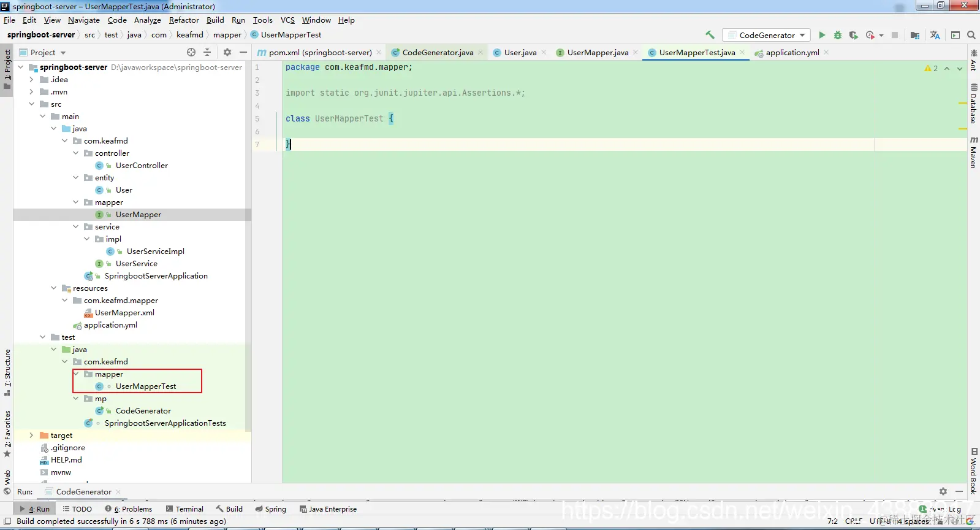Open the VCS menu

(x=287, y=20)
